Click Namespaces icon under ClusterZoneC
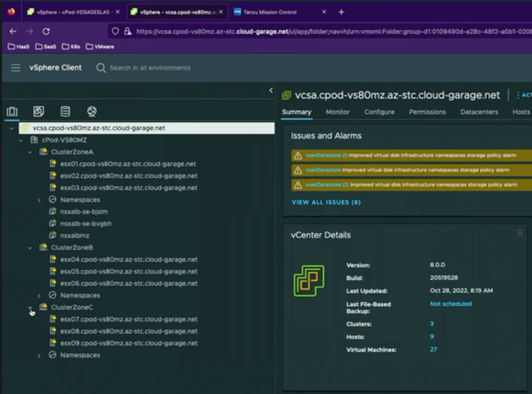This screenshot has width=532, height=394. 52,355
